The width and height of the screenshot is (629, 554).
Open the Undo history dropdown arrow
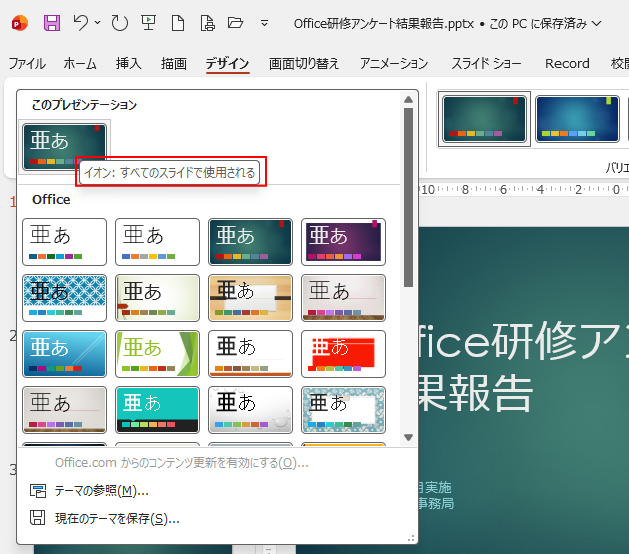(x=98, y=22)
